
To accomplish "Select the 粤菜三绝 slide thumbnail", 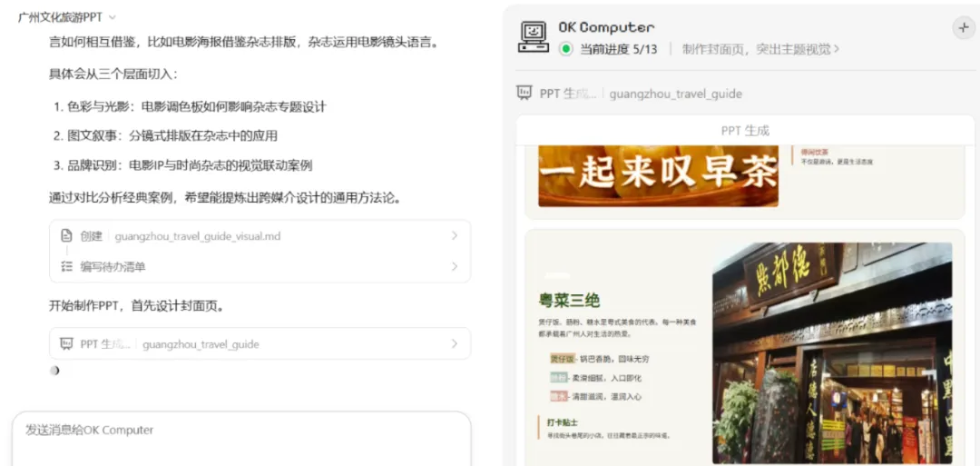I will click(745, 349).
